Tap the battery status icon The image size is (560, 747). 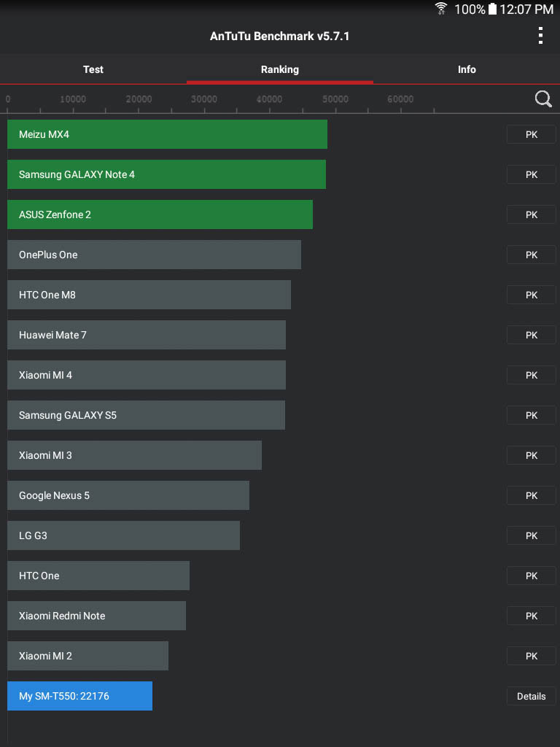click(493, 9)
